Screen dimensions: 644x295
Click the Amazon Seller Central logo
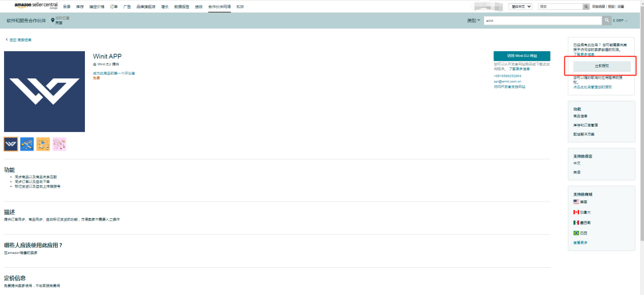pyautogui.click(x=36, y=6)
